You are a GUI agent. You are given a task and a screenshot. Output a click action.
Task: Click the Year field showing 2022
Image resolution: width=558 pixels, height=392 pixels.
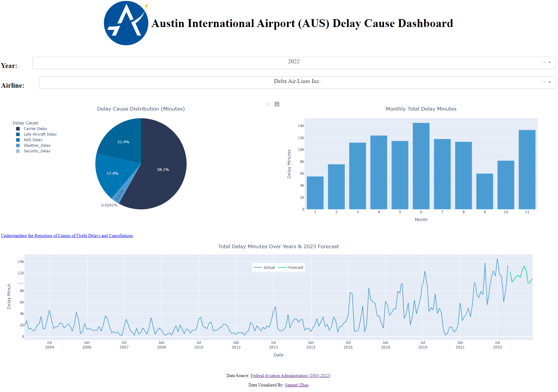click(294, 61)
